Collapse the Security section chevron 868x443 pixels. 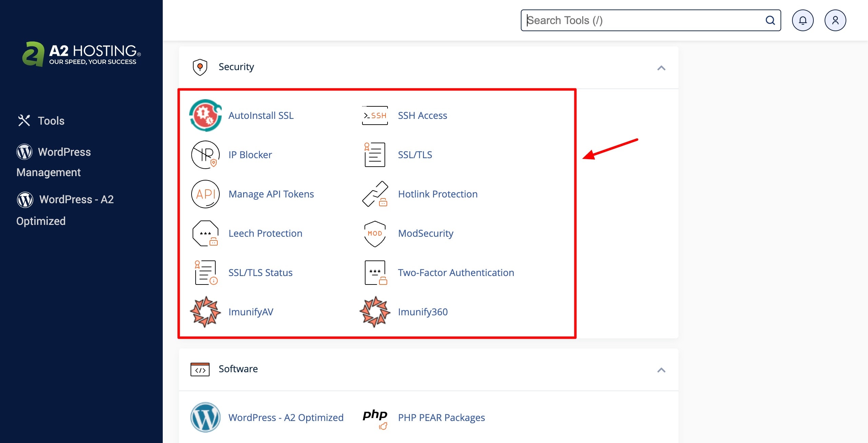point(661,68)
